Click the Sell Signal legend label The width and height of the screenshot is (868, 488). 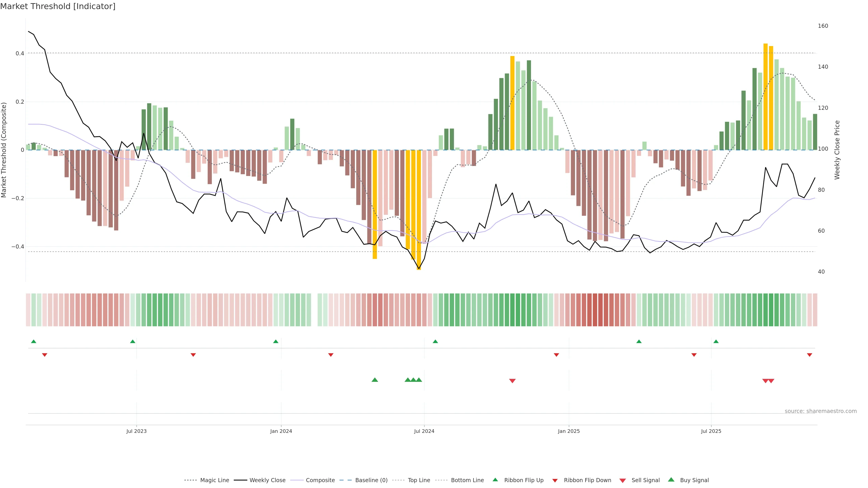645,480
